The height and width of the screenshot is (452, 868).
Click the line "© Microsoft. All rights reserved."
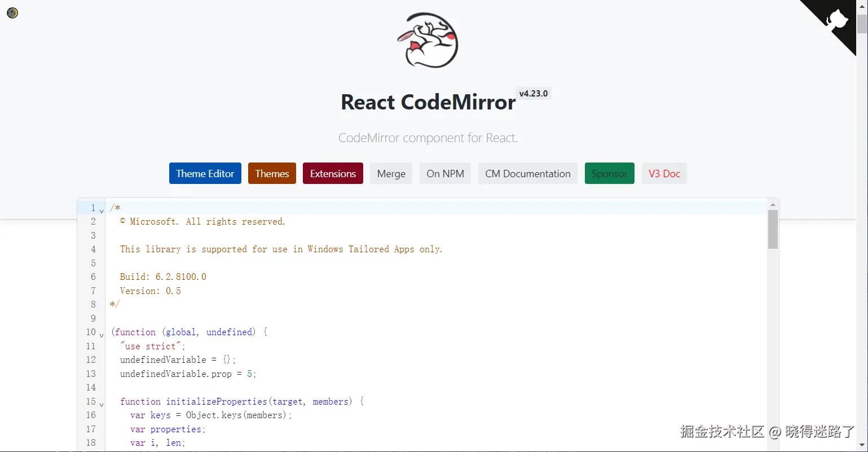tap(203, 221)
